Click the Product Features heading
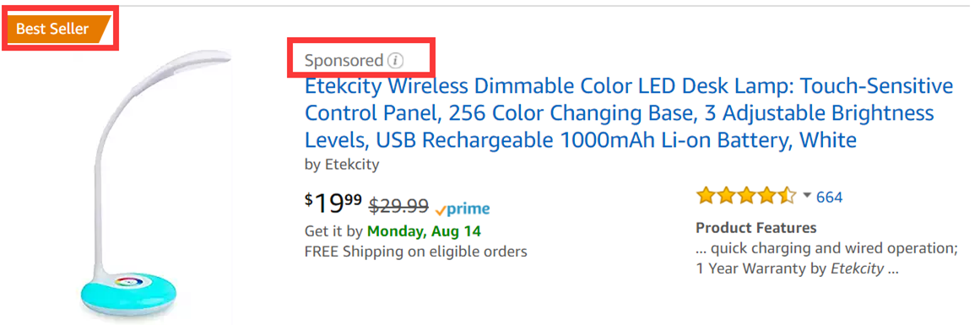Image resolution: width=980 pixels, height=331 pixels. click(x=755, y=228)
